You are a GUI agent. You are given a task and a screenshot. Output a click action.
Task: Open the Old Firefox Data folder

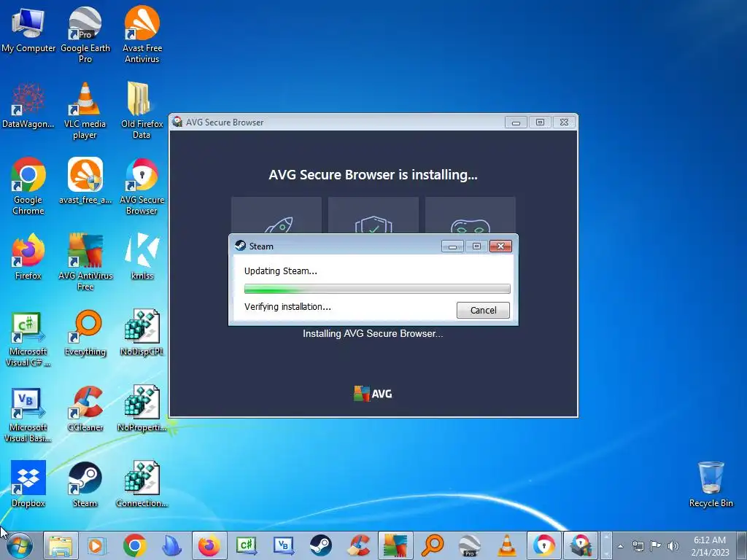142,109
